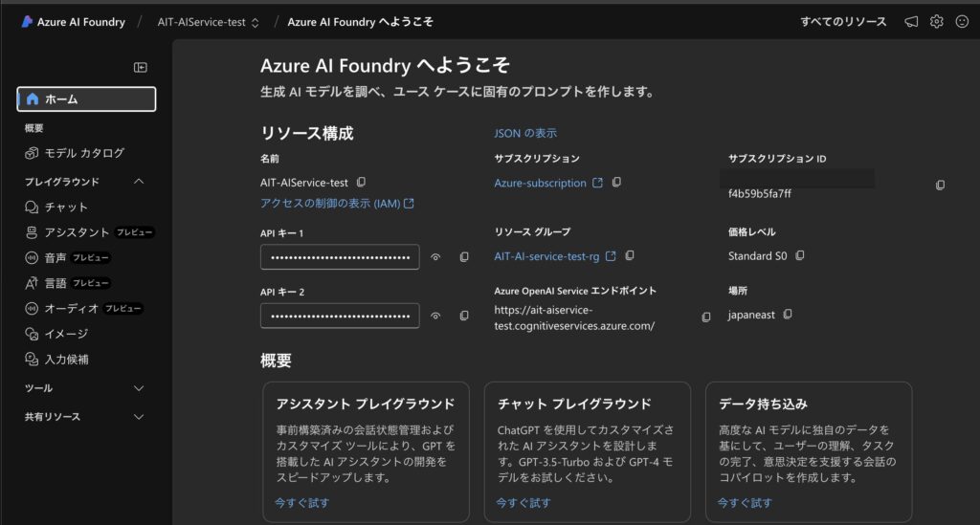
Task: Copy API key 2 to clipboard
Action: pyautogui.click(x=464, y=316)
